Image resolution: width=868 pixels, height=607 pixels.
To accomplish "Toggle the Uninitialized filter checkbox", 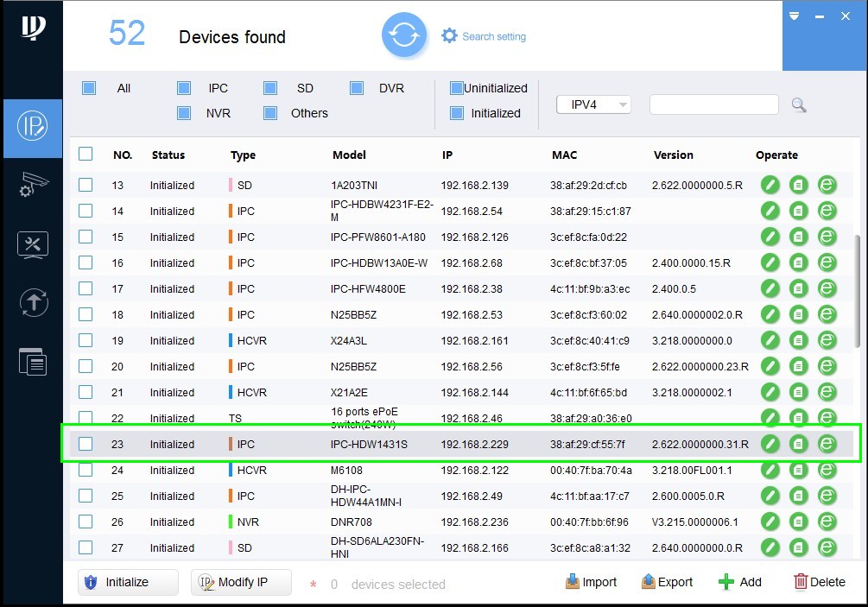I will click(x=456, y=88).
